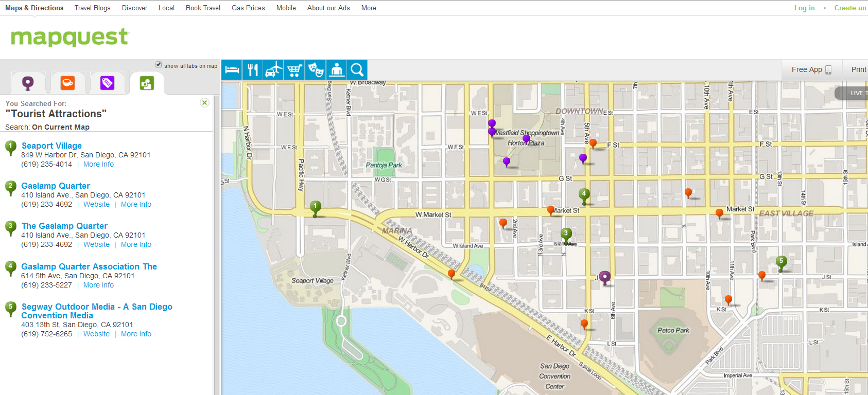
Task: Switch to the purple sale tag tab
Action: point(107,83)
